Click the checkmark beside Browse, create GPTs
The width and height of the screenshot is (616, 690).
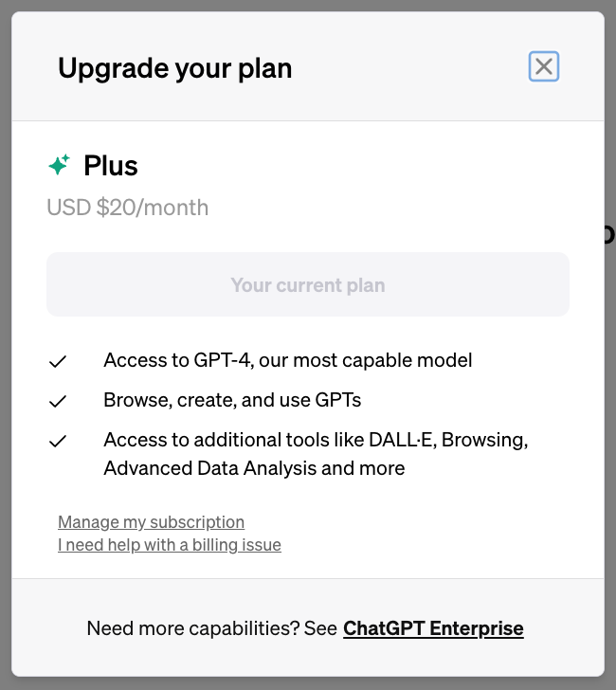click(x=58, y=401)
